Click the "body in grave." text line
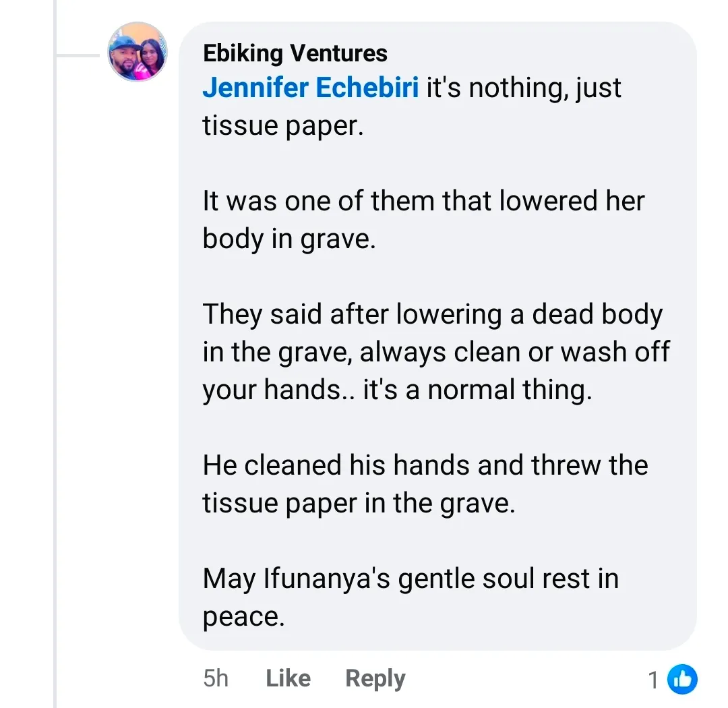Screen dimensions: 728x708 pyautogui.click(x=289, y=239)
